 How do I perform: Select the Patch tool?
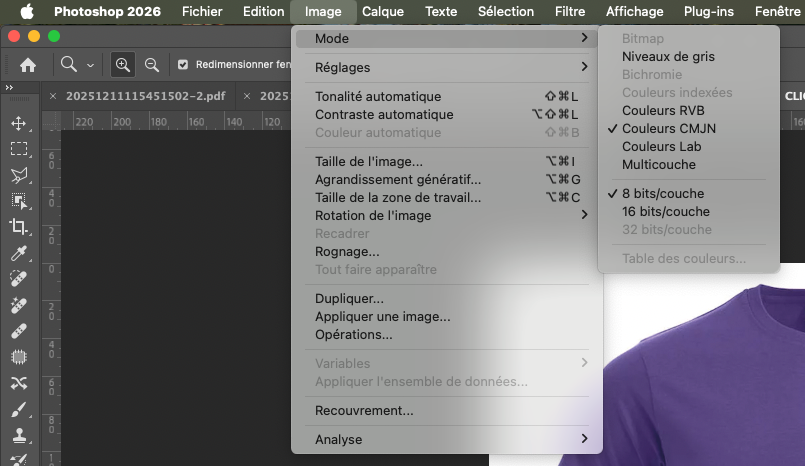point(19,357)
